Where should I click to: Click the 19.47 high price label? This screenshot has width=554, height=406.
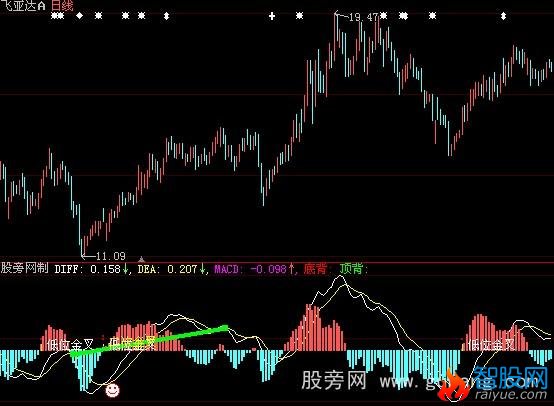[x=363, y=17]
